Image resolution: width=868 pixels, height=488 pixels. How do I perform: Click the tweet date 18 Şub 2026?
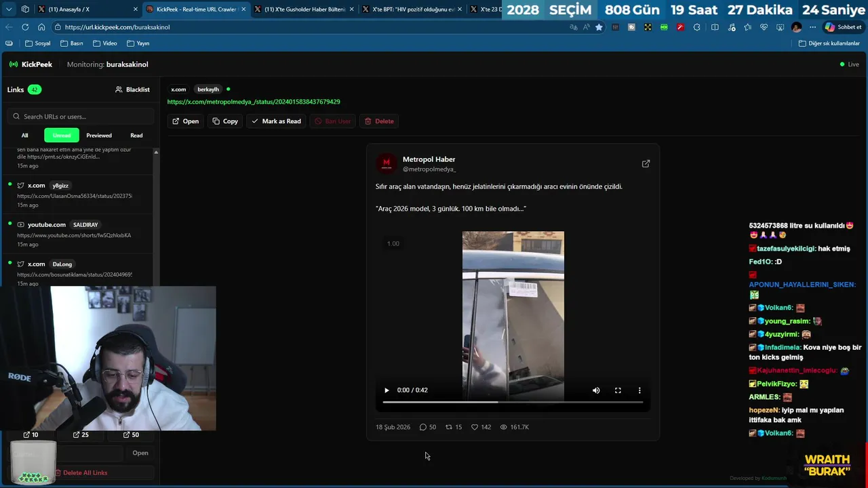(x=393, y=427)
